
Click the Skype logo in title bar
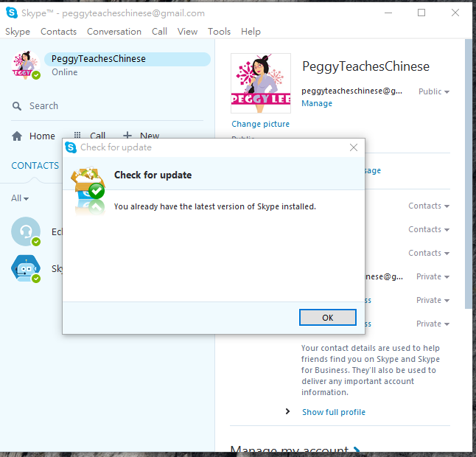(12, 13)
